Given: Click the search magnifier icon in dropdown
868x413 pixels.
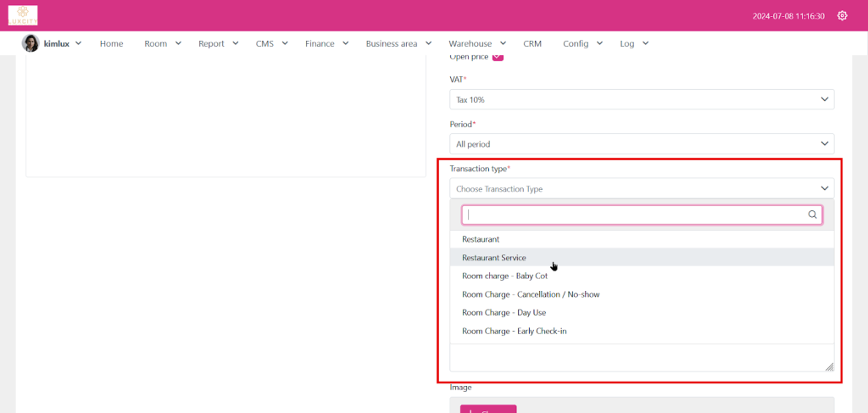Looking at the screenshot, I should [813, 215].
